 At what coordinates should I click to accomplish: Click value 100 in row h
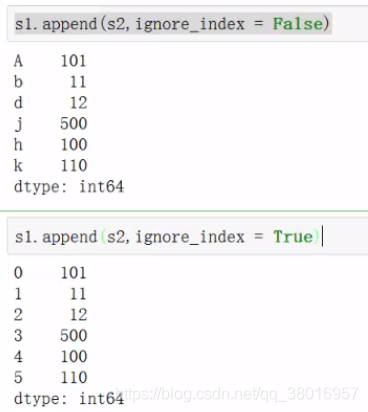tap(74, 145)
